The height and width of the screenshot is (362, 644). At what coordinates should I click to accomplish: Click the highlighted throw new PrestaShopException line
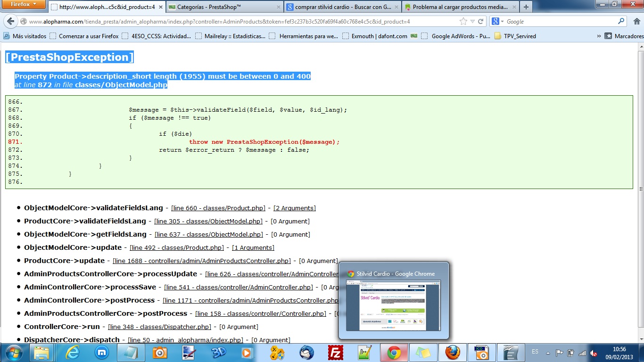[264, 142]
